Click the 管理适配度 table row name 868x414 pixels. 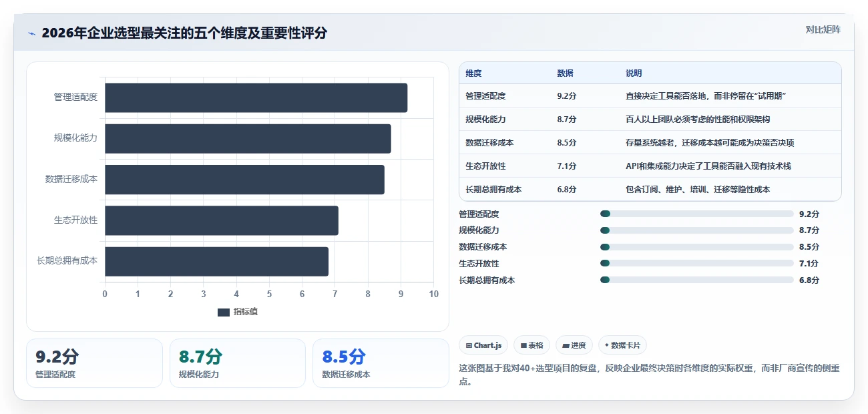pyautogui.click(x=485, y=96)
